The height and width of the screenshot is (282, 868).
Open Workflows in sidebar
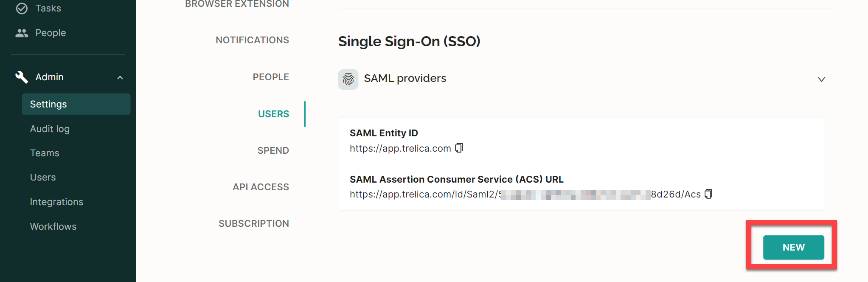click(53, 226)
